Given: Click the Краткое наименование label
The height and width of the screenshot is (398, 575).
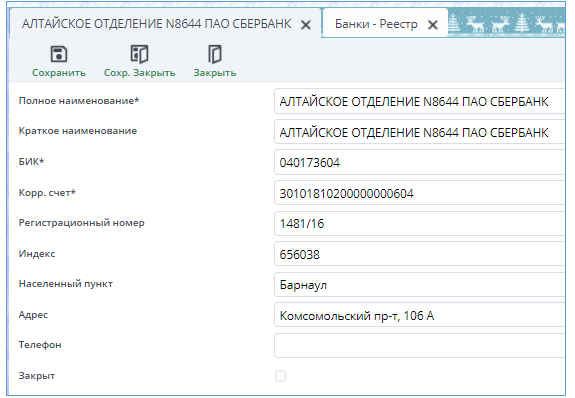Looking at the screenshot, I should 78,131.
